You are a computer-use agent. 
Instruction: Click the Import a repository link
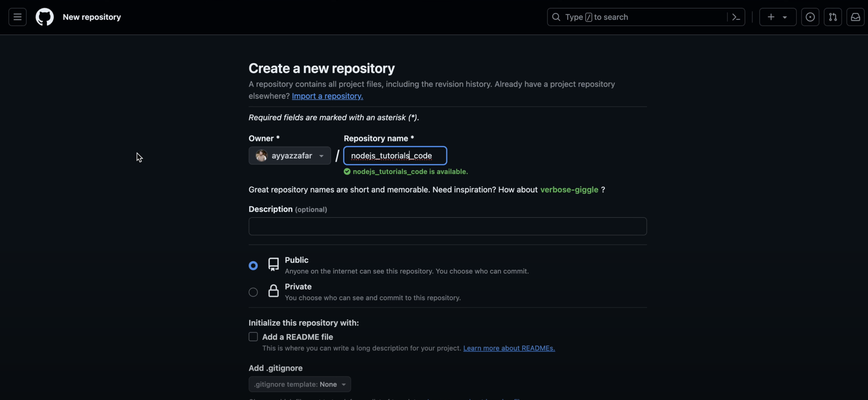point(327,96)
